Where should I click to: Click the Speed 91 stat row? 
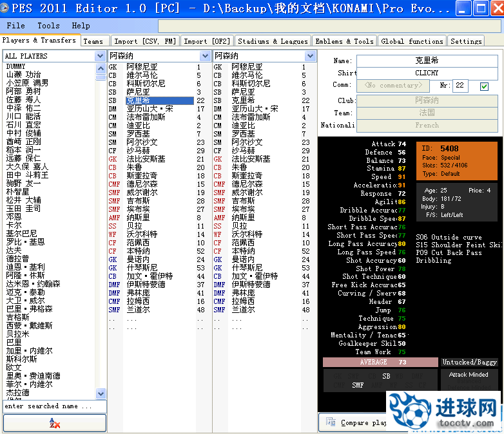coord(388,176)
